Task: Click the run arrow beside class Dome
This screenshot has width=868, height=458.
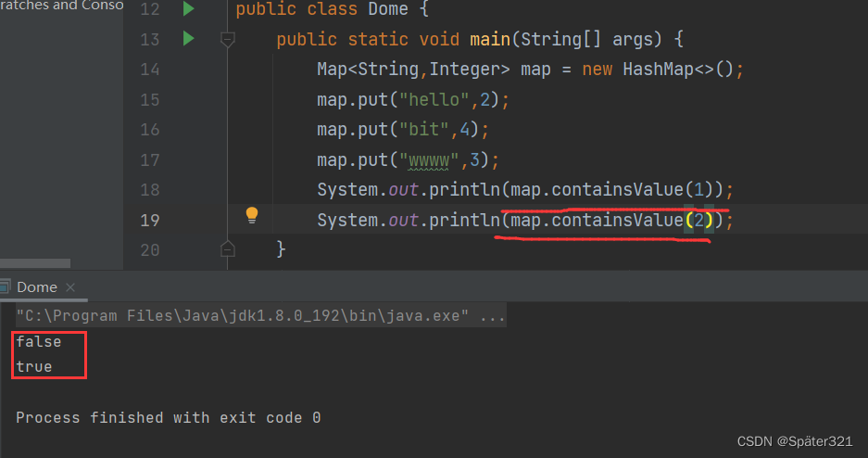Action: 189,9
